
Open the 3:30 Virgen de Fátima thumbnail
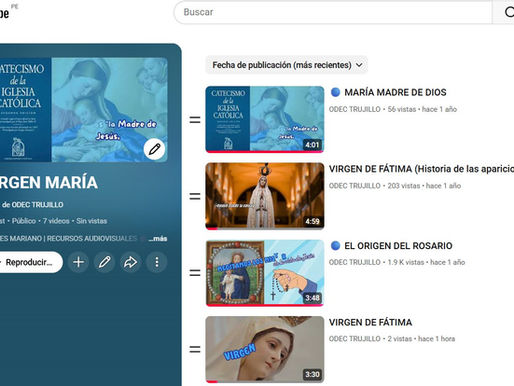[x=265, y=349]
